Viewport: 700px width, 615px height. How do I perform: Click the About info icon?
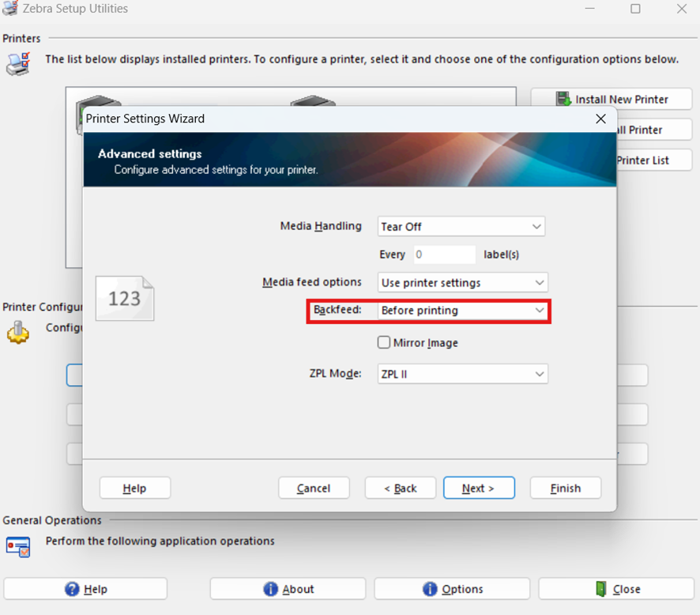[270, 589]
